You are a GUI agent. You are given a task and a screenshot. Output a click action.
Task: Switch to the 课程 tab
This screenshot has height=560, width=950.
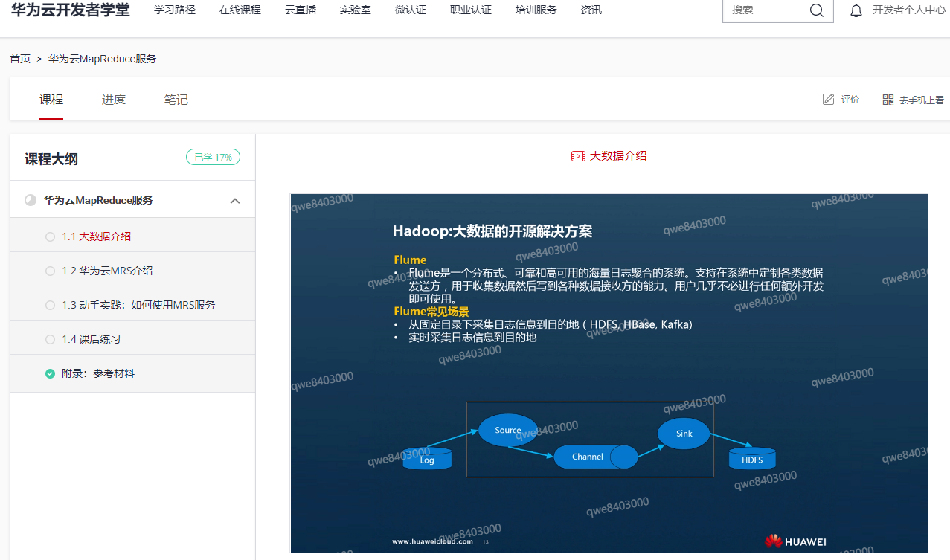(x=51, y=100)
